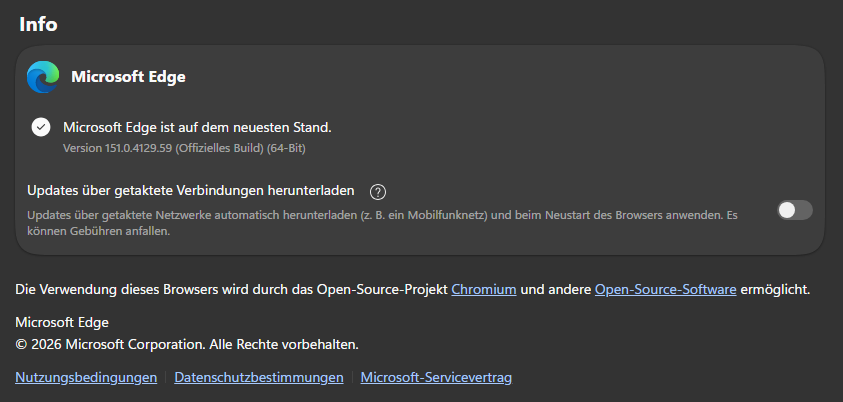Viewport: 843px width, 402px height.
Task: Open the Microsoft-Servicevertrag link
Action: pyautogui.click(x=436, y=377)
